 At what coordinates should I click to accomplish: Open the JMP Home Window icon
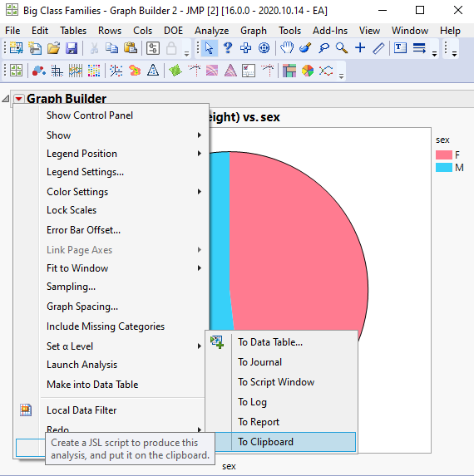[x=16, y=71]
